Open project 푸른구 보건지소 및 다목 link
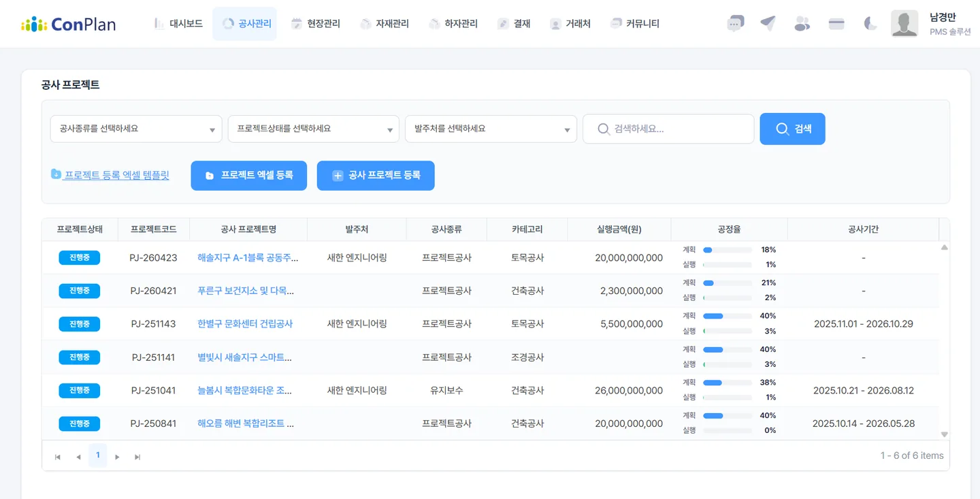This screenshot has height=499, width=980. [x=246, y=291]
